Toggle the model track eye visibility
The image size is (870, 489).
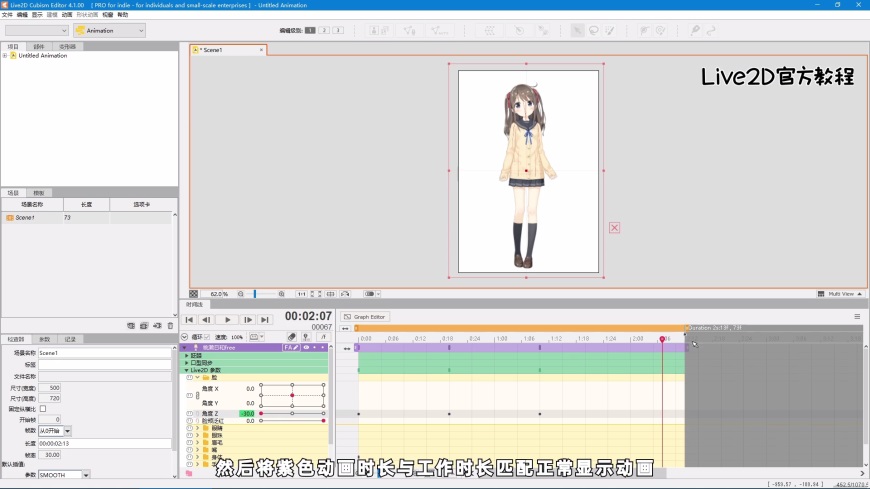pos(306,347)
